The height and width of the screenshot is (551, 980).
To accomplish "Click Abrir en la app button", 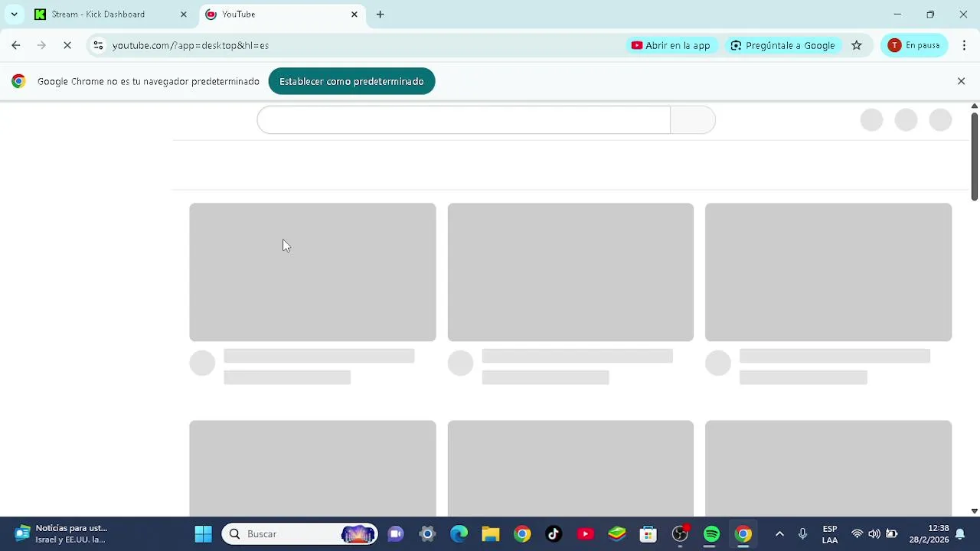I will coord(671,45).
